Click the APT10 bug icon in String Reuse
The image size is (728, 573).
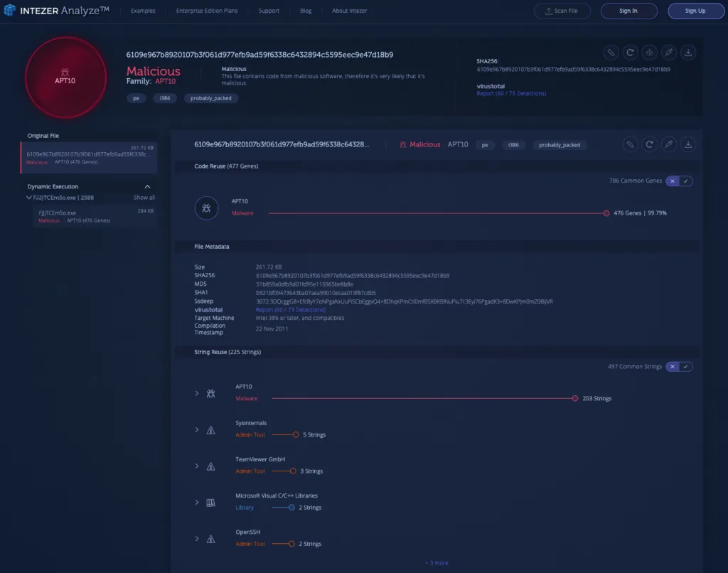point(210,393)
